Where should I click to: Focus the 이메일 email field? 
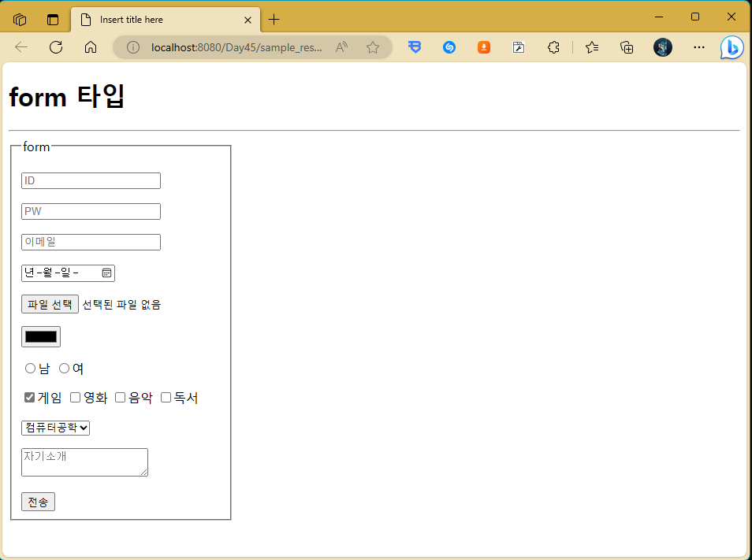point(91,242)
